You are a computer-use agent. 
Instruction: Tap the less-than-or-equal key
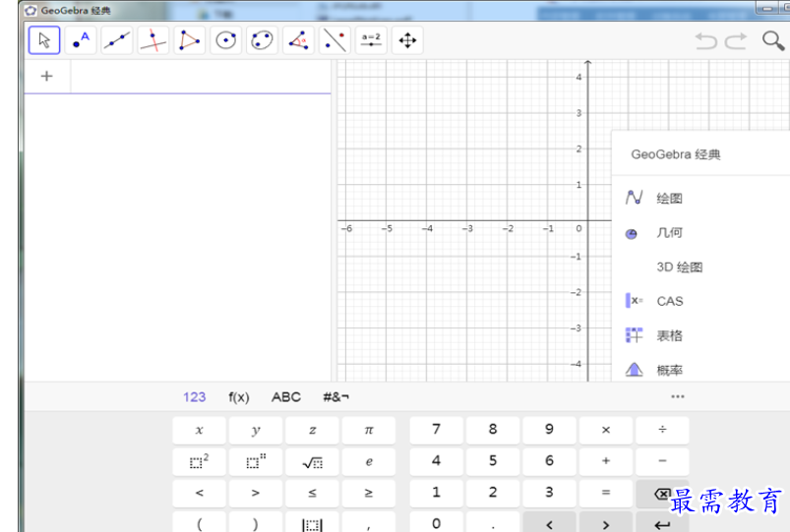pyautogui.click(x=312, y=493)
